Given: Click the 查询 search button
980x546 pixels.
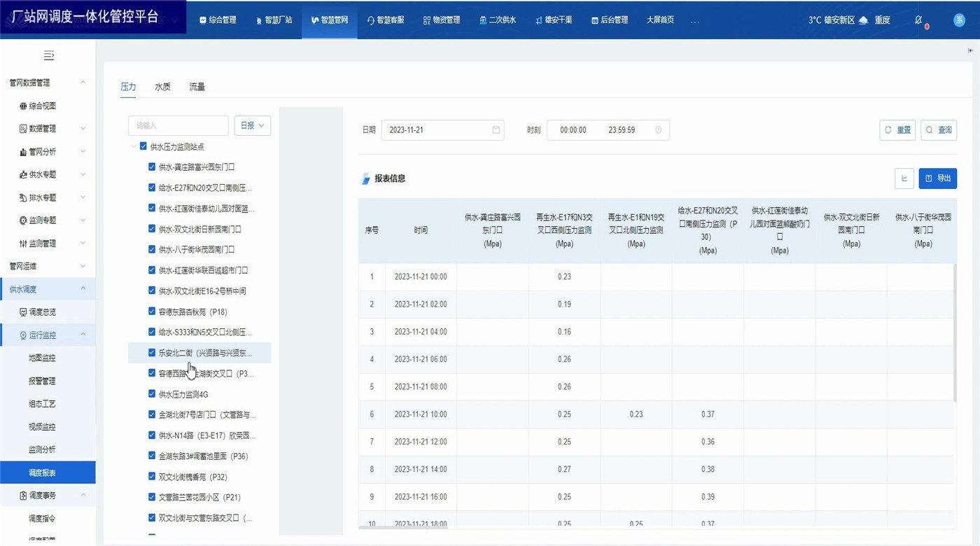Looking at the screenshot, I should pyautogui.click(x=939, y=130).
